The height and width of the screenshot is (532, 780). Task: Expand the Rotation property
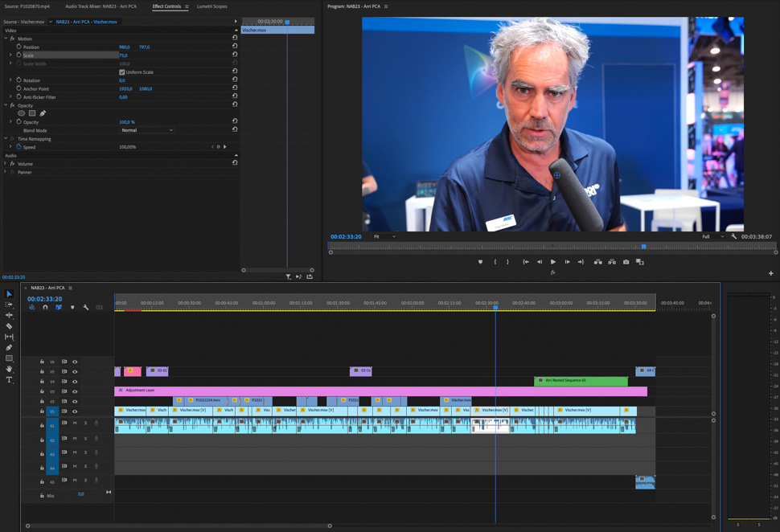(x=10, y=80)
